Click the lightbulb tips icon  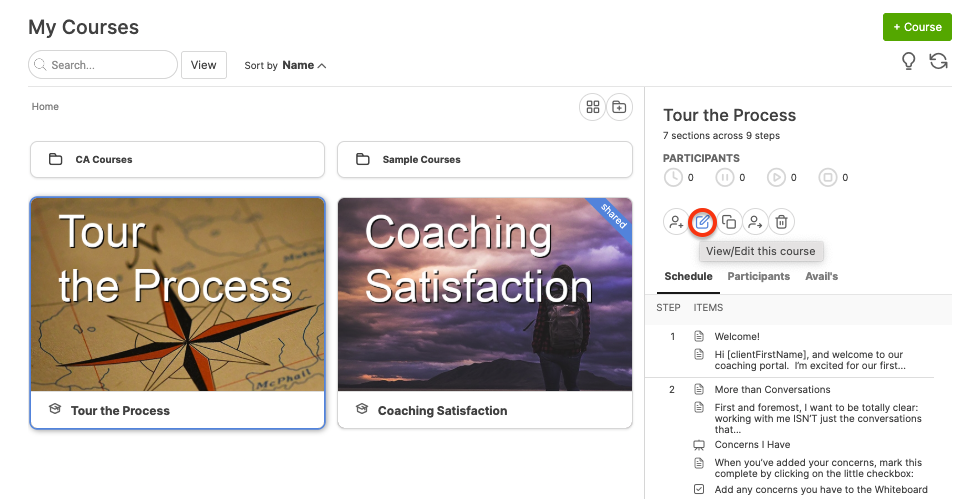coord(909,62)
